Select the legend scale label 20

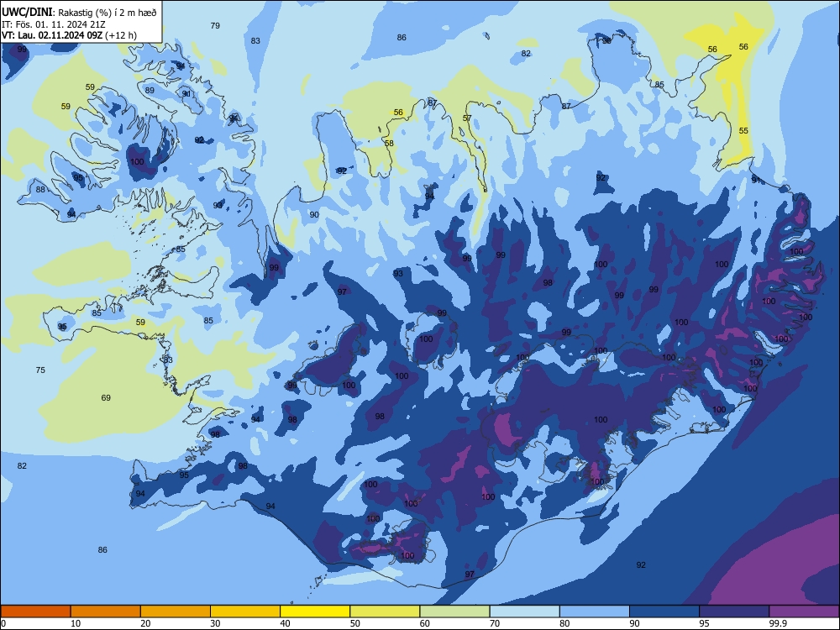pyautogui.click(x=145, y=623)
